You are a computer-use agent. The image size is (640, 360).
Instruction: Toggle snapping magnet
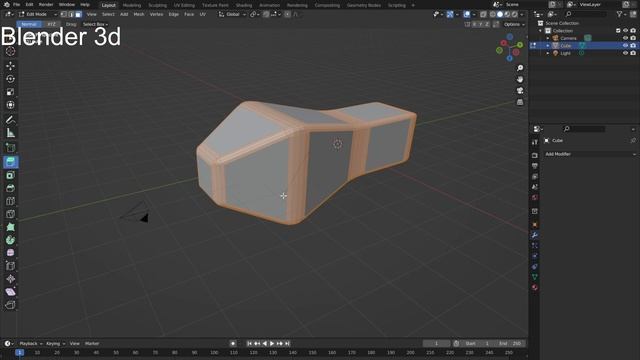point(266,14)
